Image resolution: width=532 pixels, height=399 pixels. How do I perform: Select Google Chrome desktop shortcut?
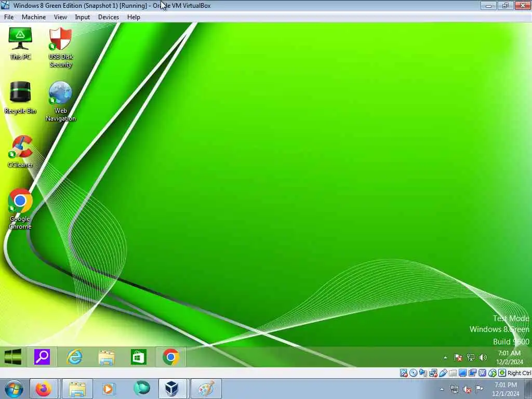pos(20,209)
